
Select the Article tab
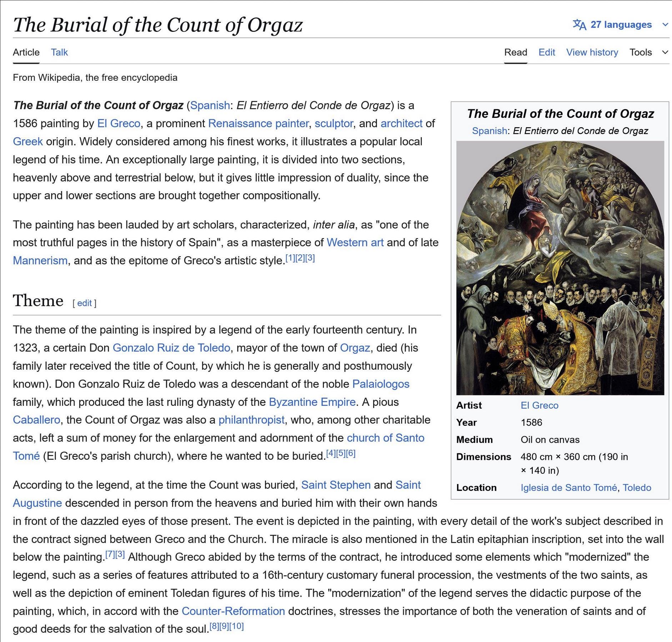(26, 52)
